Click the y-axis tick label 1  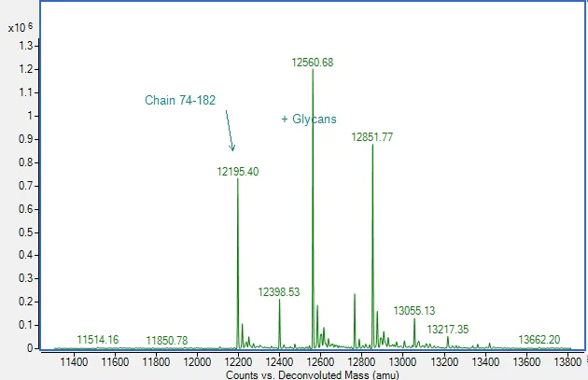30,116
